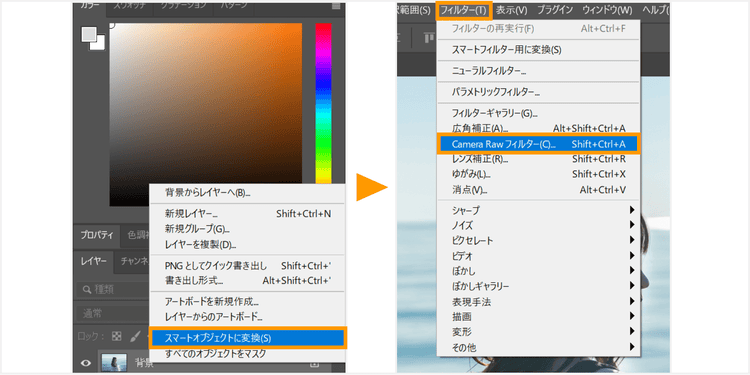Click the foreground color swatch
750x375 pixels.
tap(88, 34)
